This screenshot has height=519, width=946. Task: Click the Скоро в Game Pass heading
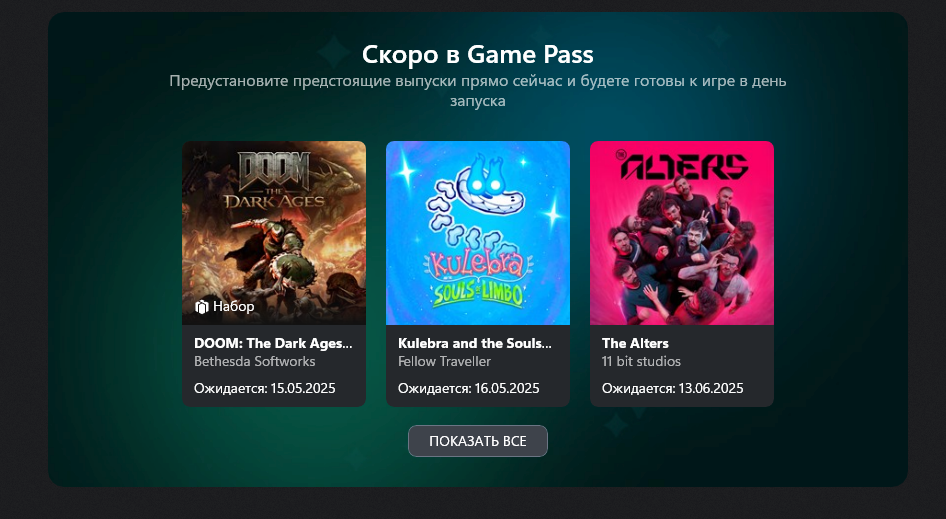(x=478, y=54)
